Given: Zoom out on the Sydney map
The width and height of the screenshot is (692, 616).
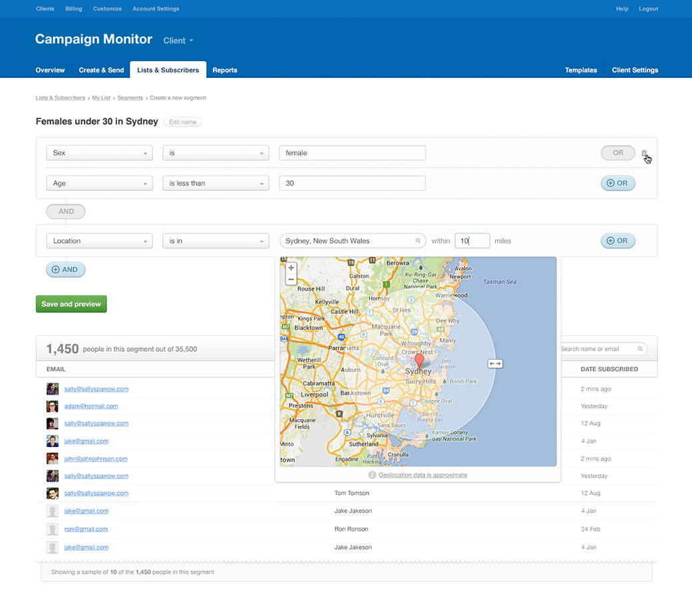Looking at the screenshot, I should 291,279.
